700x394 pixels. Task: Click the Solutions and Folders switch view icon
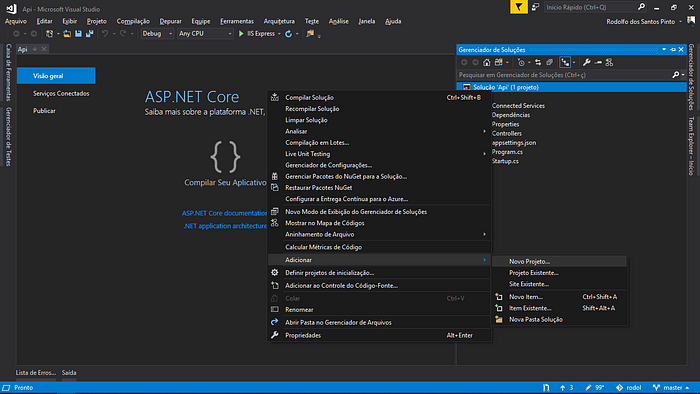(498, 62)
